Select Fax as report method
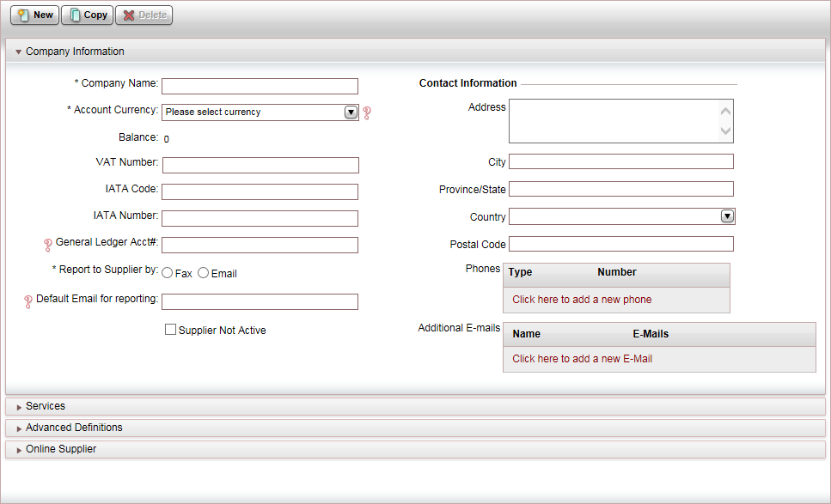Screen dimensions: 831x504 pyautogui.click(x=167, y=273)
